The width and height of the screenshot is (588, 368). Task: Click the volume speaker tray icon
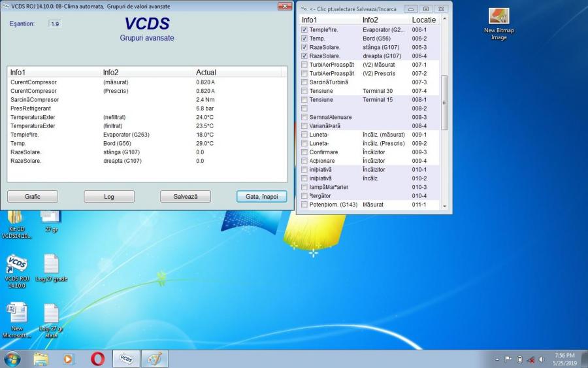pos(541,360)
